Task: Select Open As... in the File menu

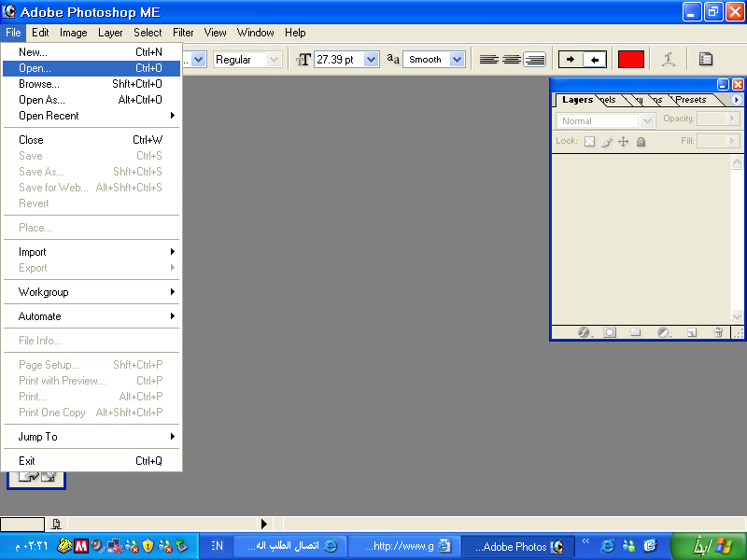Action: pos(92,100)
